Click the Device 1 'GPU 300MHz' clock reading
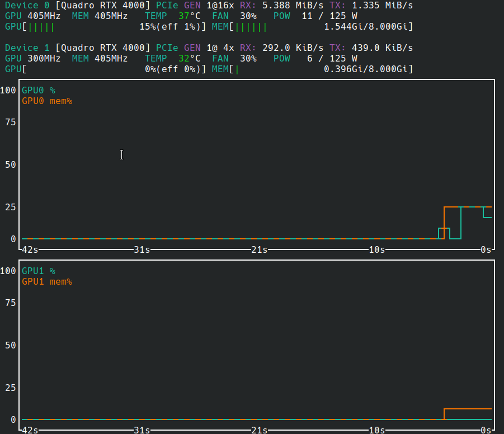Viewport: 504px width, 434px height. click(x=32, y=59)
